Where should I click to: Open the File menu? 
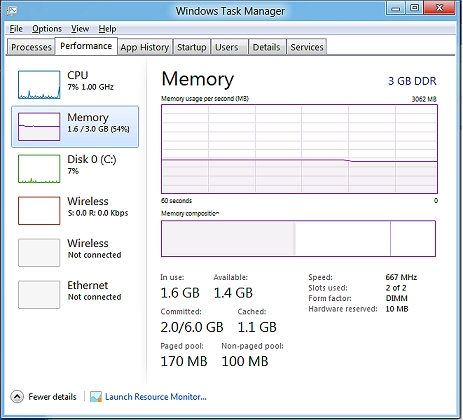pos(16,29)
